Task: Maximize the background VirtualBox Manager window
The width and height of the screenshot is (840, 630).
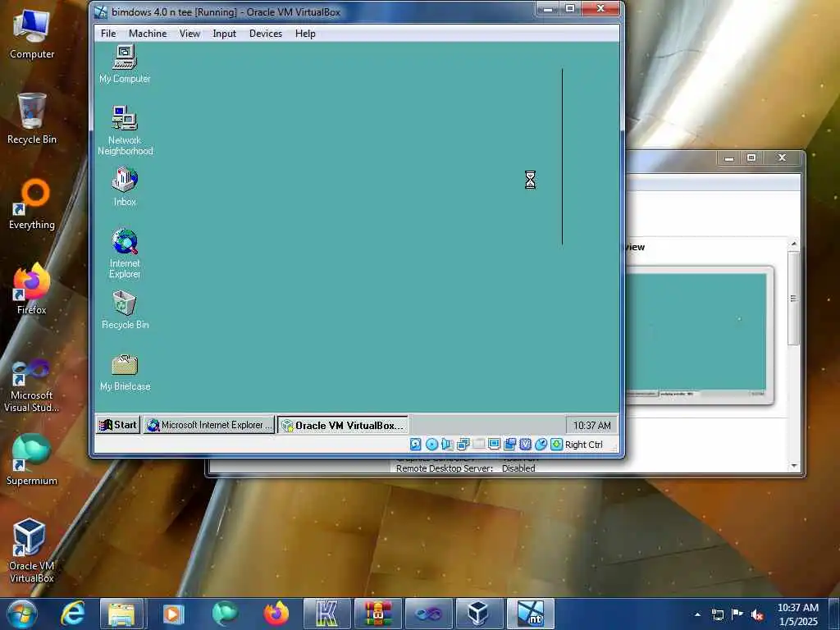Action: click(x=751, y=157)
